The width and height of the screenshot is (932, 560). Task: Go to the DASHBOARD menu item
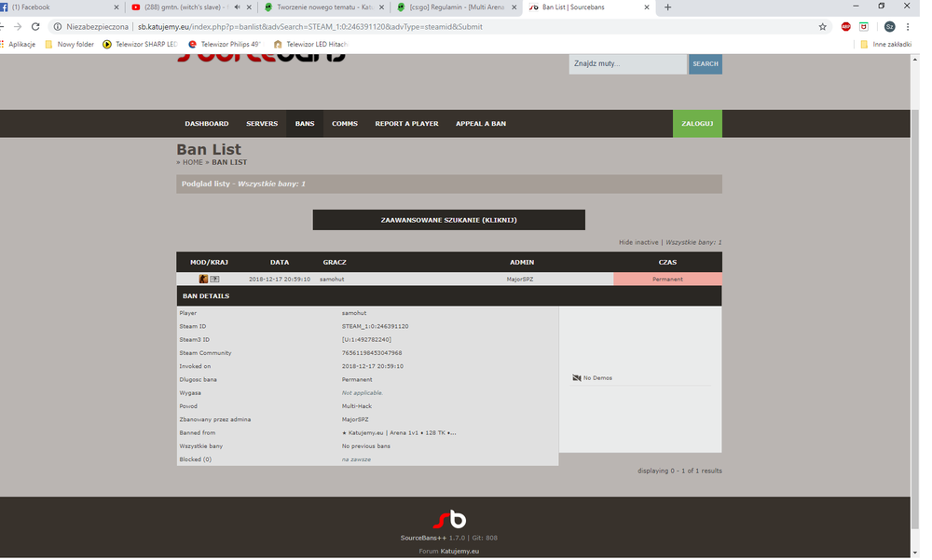[x=206, y=124]
